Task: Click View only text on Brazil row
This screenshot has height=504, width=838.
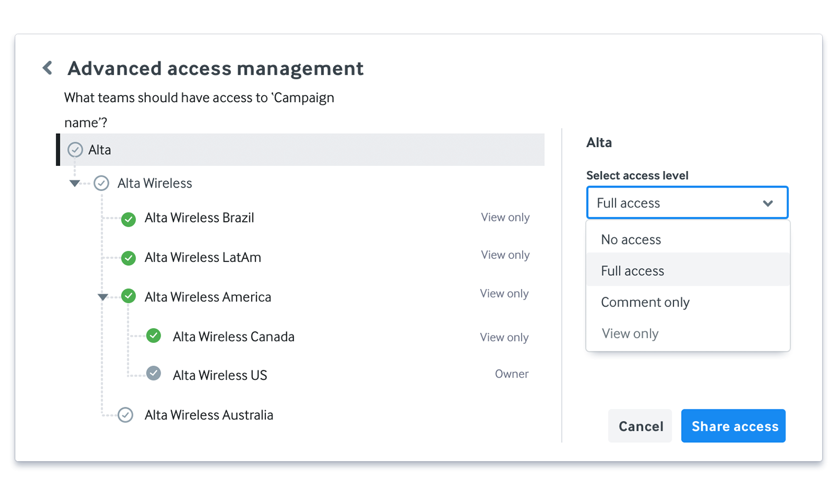Action: (505, 217)
